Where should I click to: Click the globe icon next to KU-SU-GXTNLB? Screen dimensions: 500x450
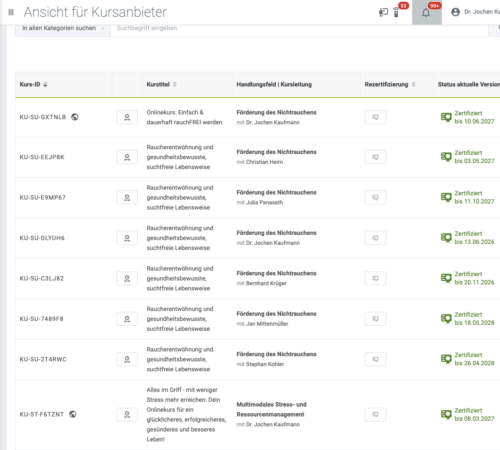click(75, 117)
